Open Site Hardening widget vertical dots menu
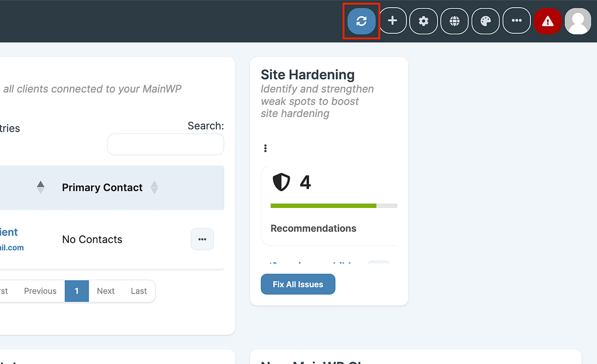597x364 pixels. click(x=265, y=149)
